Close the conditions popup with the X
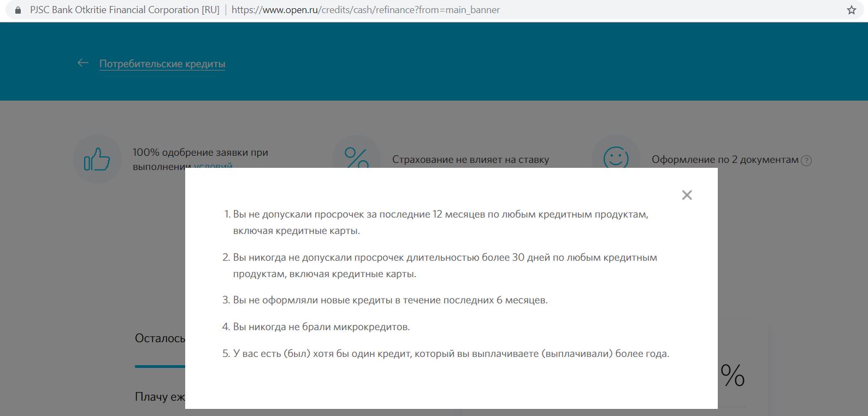 tap(687, 195)
